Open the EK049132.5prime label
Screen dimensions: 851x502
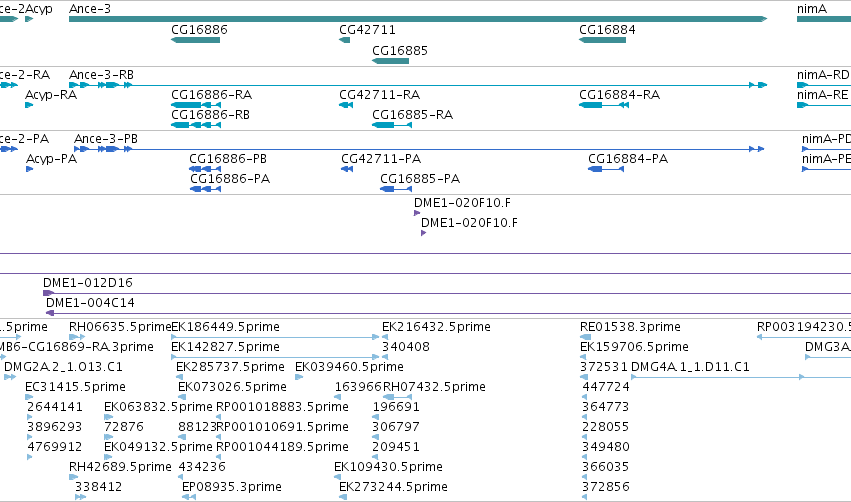point(158,447)
